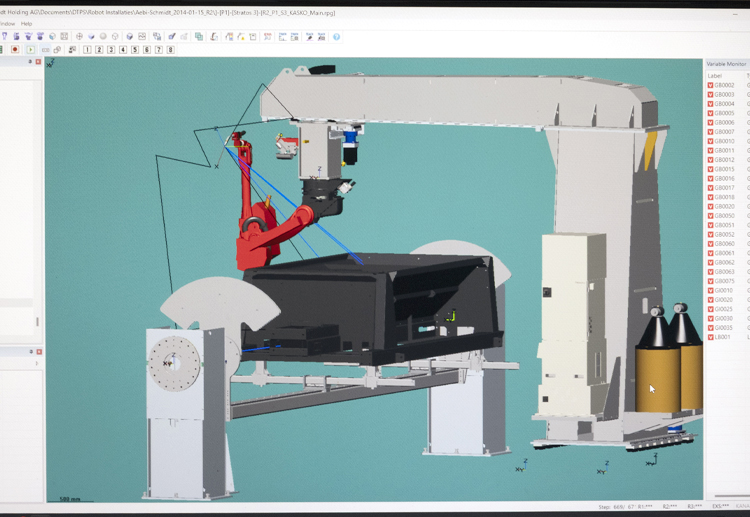This screenshot has width=750, height=517.
Task: Toggle the GB0002 variable checkbox
Action: [x=710, y=85]
